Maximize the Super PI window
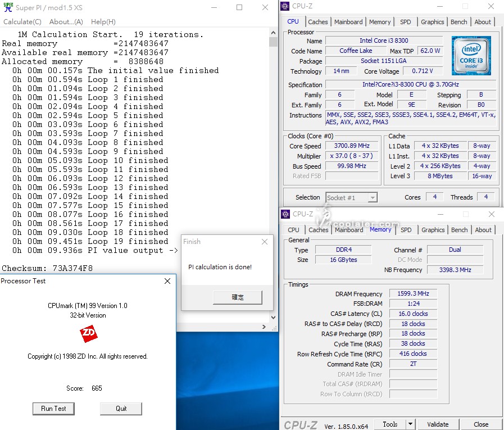Viewport: 504px width, 430px height. point(239,7)
